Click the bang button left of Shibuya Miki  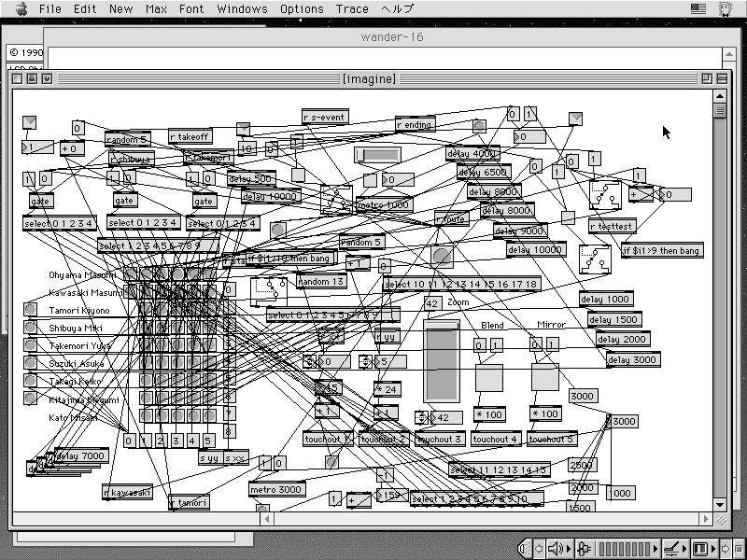[30, 328]
